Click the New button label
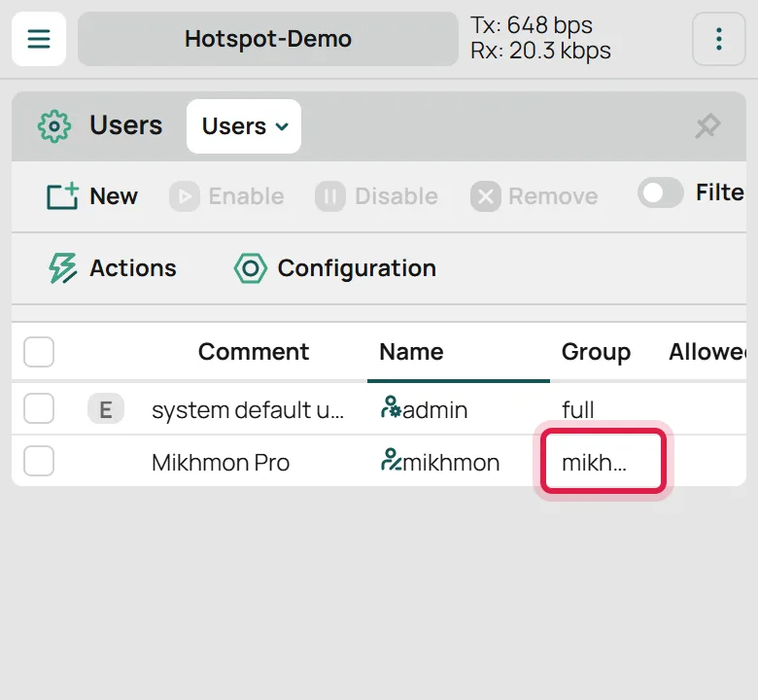This screenshot has height=700, width=758. [x=114, y=196]
